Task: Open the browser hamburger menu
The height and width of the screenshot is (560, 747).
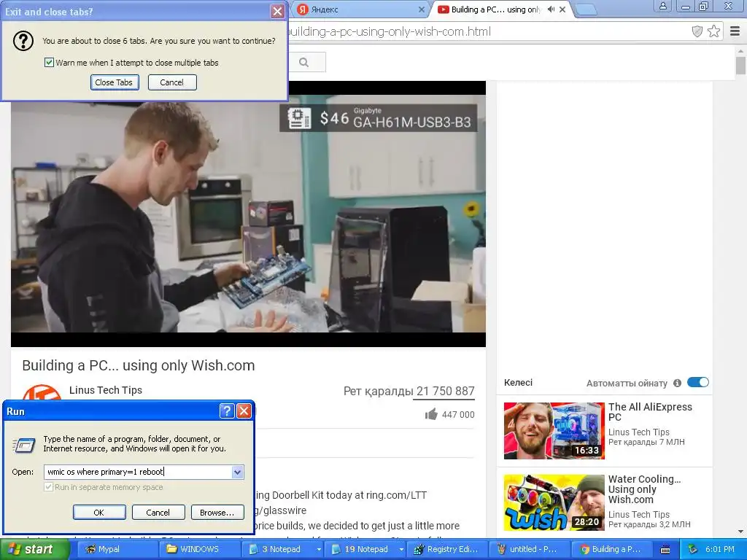Action: coord(735,31)
